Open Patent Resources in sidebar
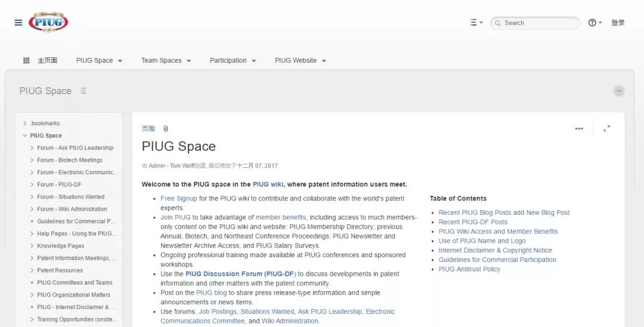 pos(60,270)
